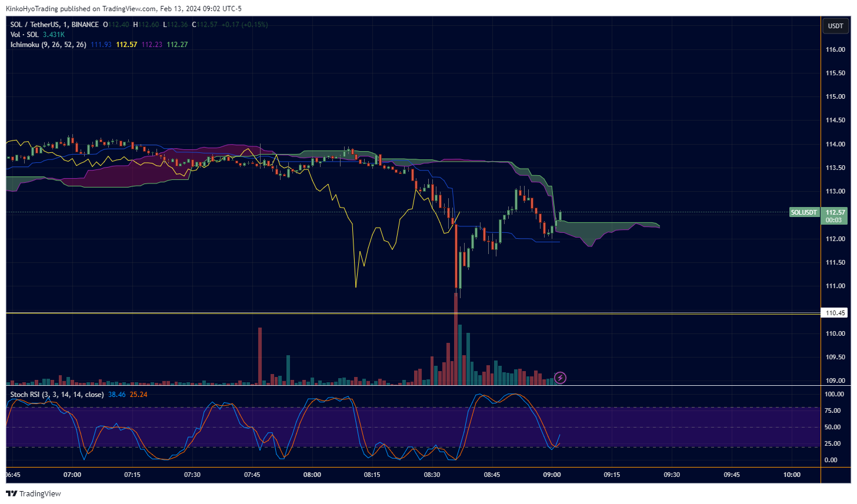
Task: Click the 08:30 time axis label
Action: (432, 475)
